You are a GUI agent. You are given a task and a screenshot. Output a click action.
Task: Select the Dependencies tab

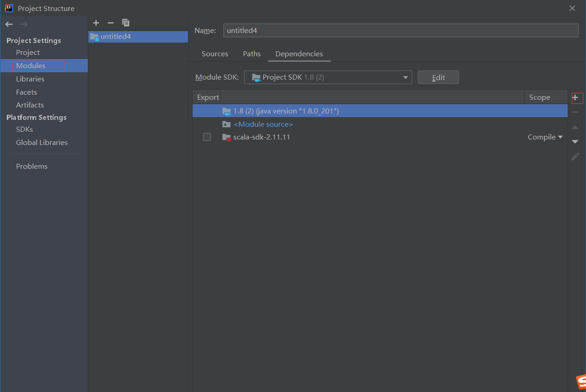tap(299, 54)
